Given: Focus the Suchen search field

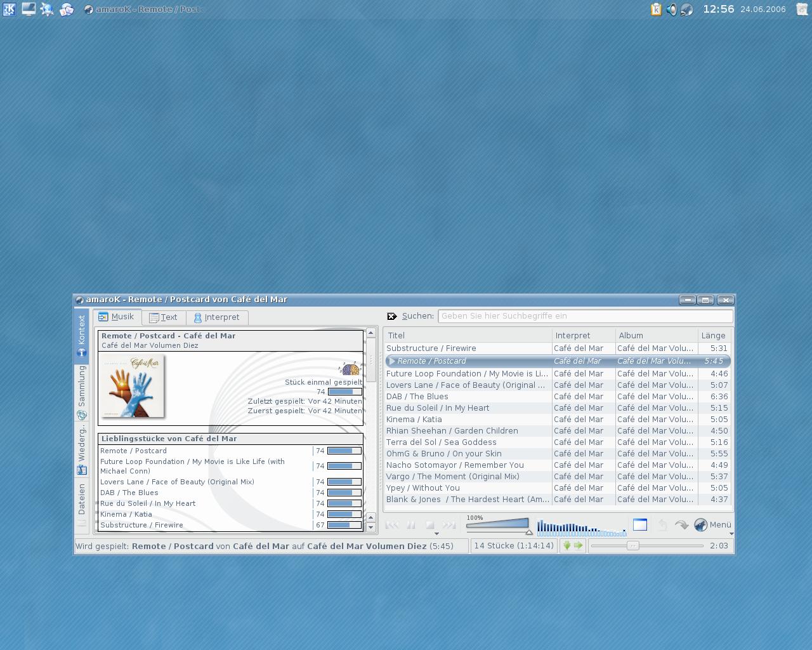Looking at the screenshot, I should click(x=585, y=316).
